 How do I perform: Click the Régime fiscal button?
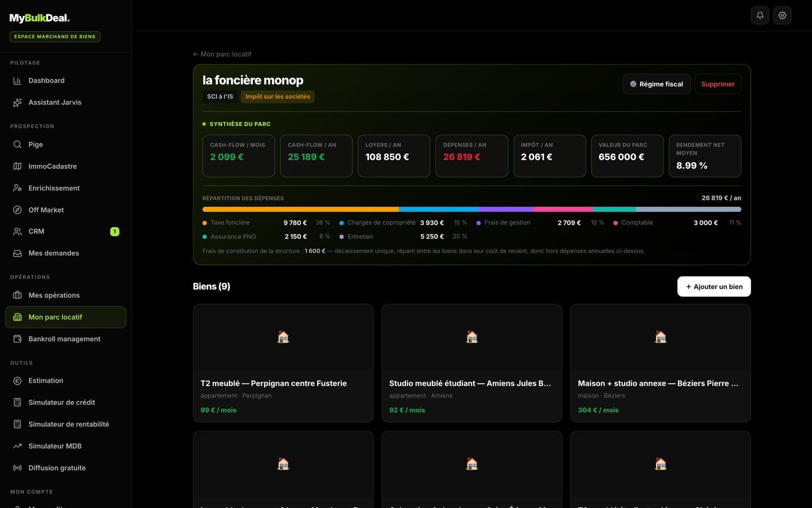point(656,84)
